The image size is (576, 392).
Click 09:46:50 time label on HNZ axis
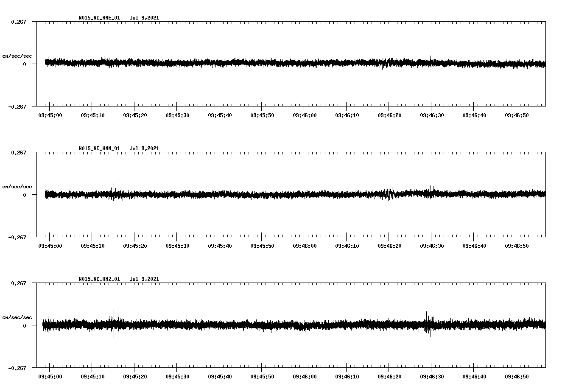click(517, 376)
